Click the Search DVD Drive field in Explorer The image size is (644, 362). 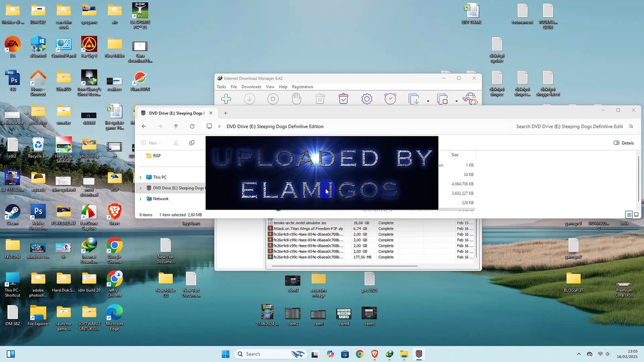pos(574,126)
